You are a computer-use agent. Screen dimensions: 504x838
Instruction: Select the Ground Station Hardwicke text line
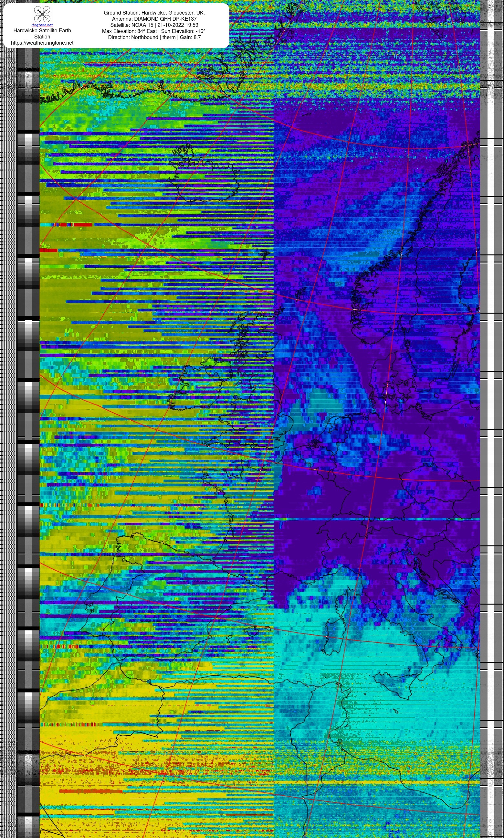[x=154, y=13]
